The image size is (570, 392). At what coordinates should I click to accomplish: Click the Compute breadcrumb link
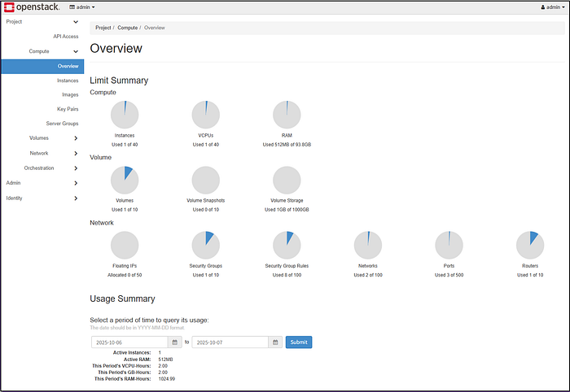128,28
